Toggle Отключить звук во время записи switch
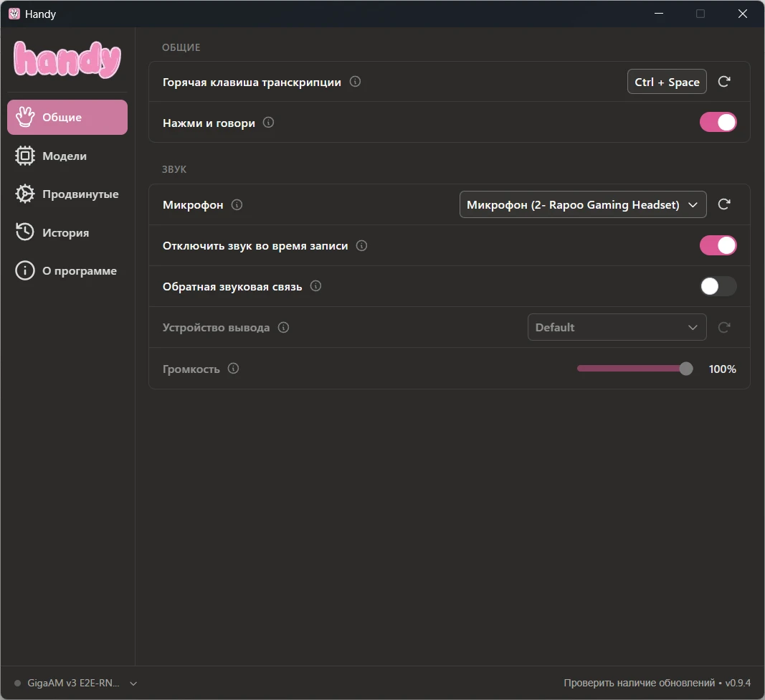Viewport: 765px width, 700px height. pos(718,245)
